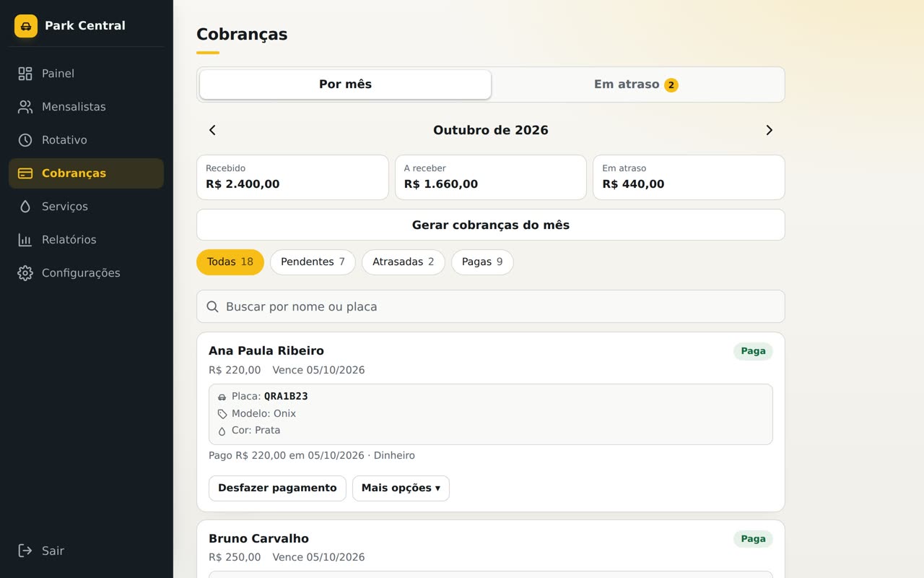Image resolution: width=924 pixels, height=578 pixels.
Task: Click the Mensalistas people icon
Action: click(25, 107)
